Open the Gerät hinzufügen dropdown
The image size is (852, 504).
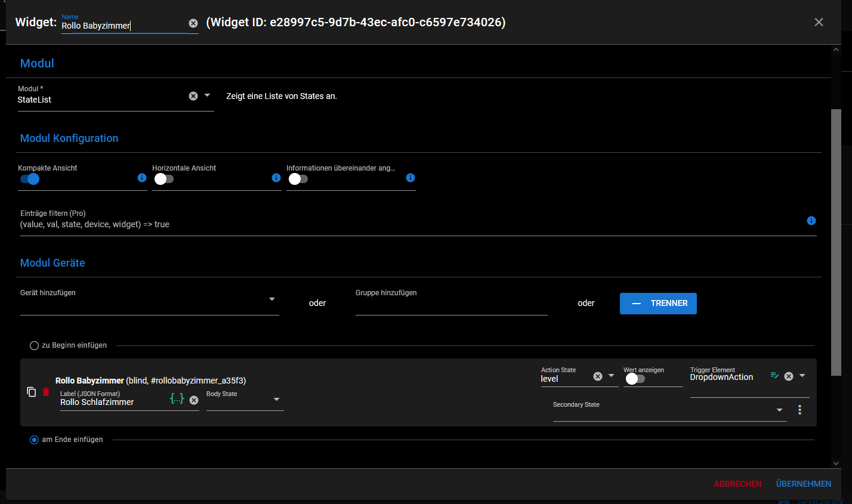pyautogui.click(x=271, y=299)
